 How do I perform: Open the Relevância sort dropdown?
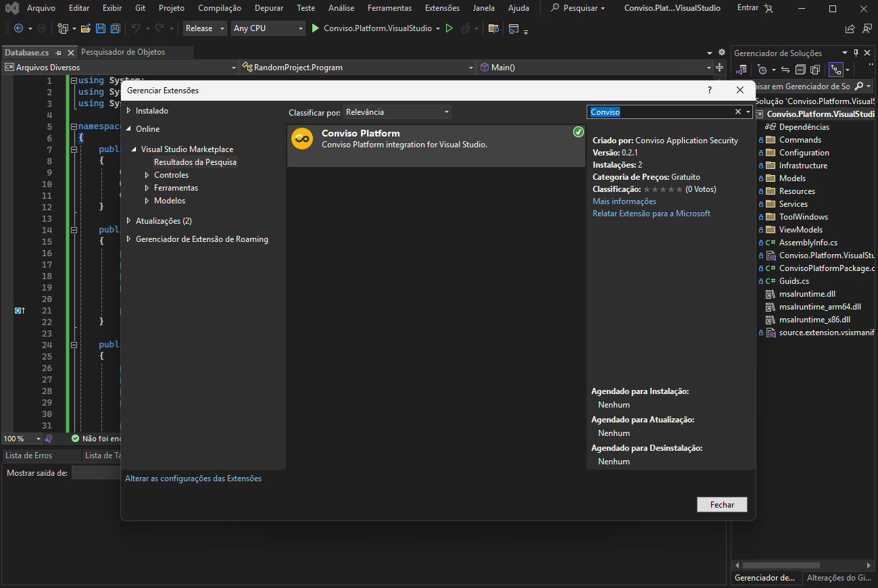point(397,112)
